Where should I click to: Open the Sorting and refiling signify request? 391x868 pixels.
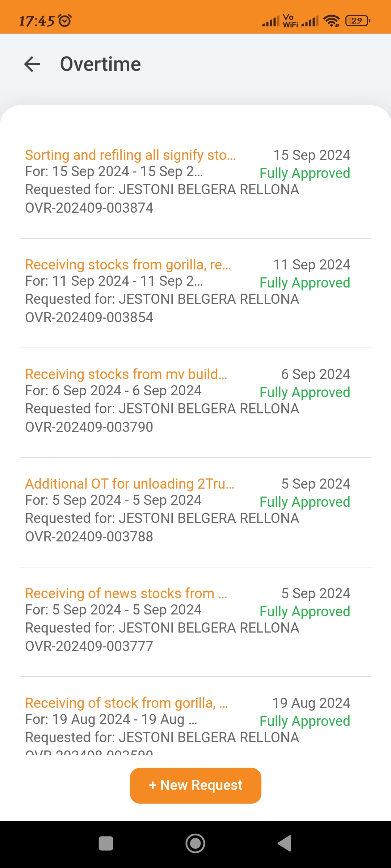click(130, 155)
